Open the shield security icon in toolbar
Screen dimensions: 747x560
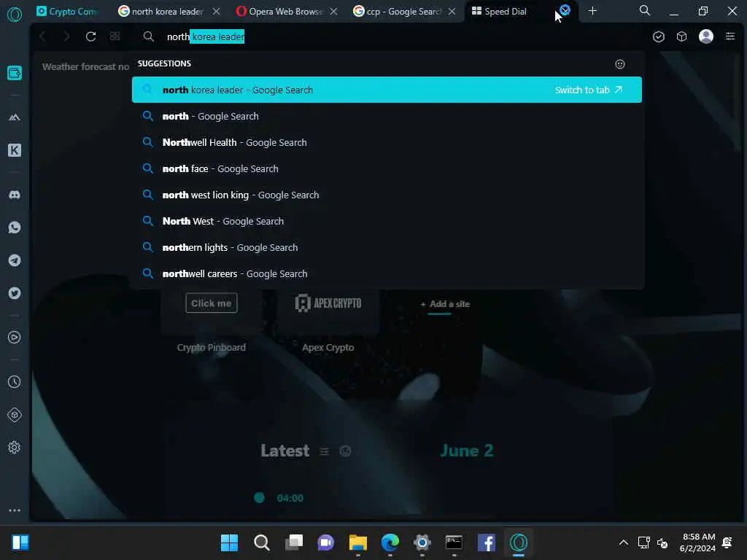pyautogui.click(x=659, y=36)
